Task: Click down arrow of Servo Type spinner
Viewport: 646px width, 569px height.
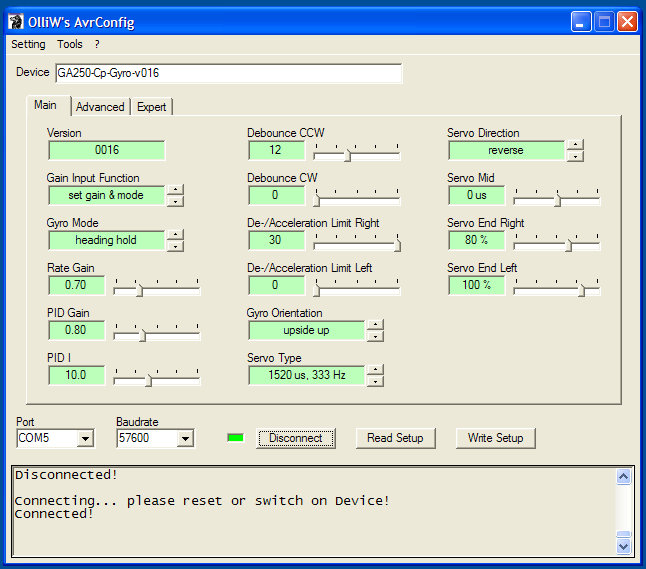Action: [x=375, y=381]
